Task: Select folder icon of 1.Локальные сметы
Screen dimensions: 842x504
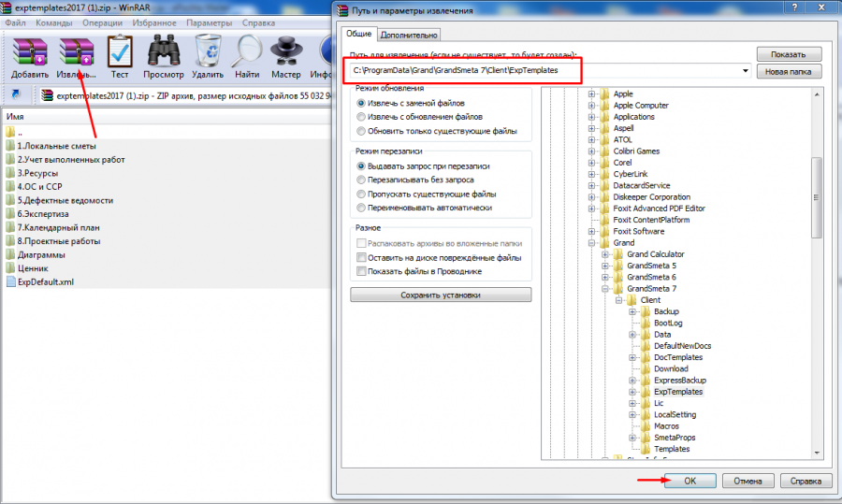Action: click(10, 146)
